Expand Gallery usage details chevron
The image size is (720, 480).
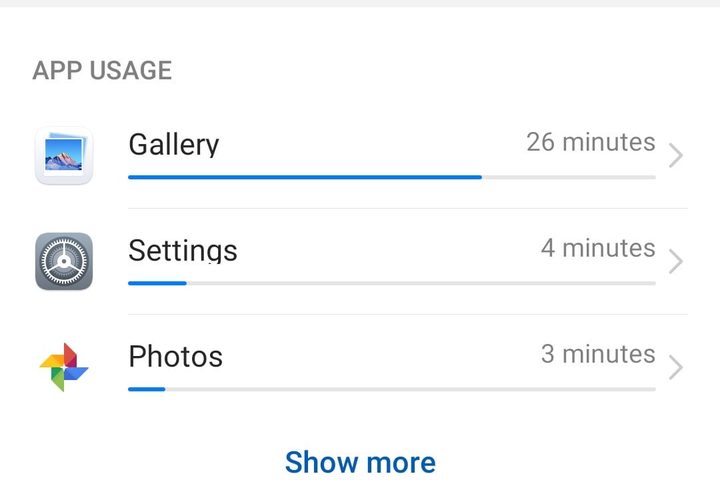676,156
